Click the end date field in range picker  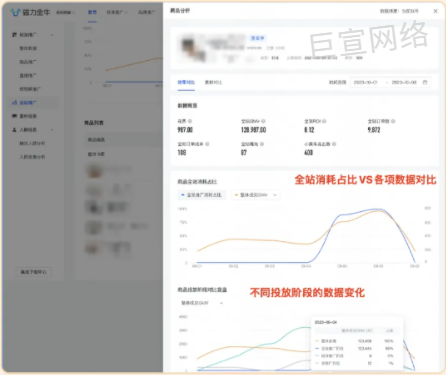(x=404, y=82)
